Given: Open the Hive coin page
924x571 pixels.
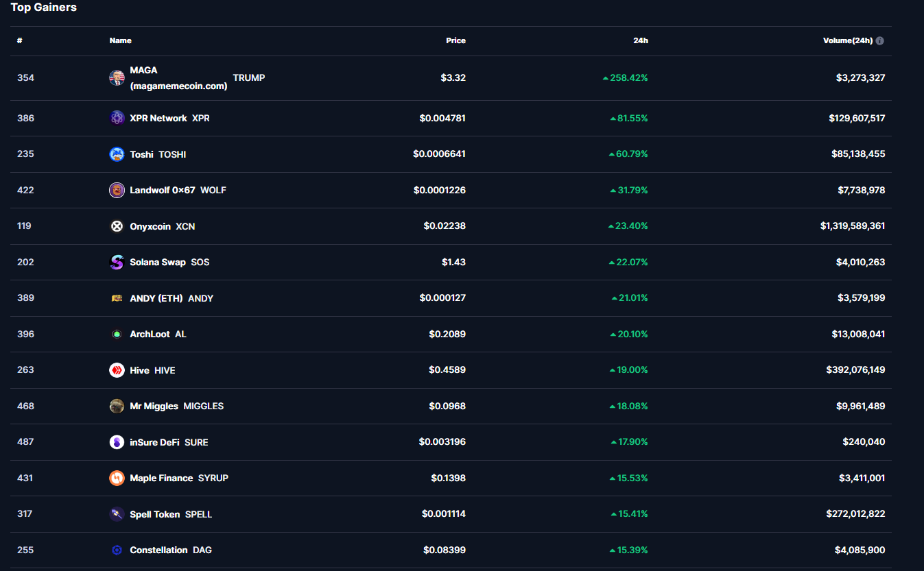Looking at the screenshot, I should point(139,370).
